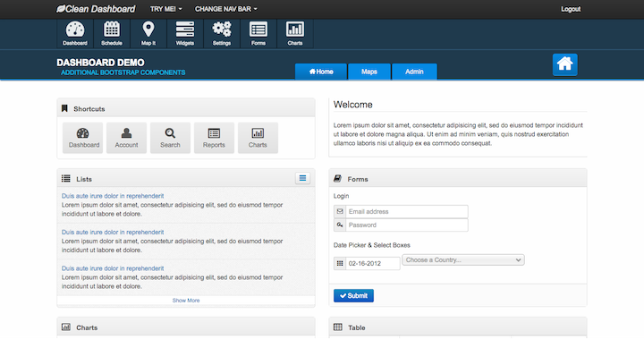Switch to the Maps tab
Viewport: 644px width, 348px height.
pyautogui.click(x=369, y=72)
